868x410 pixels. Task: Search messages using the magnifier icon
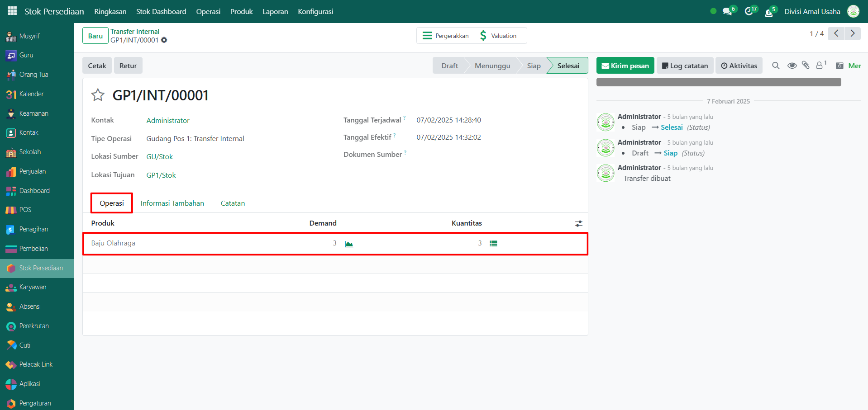pyautogui.click(x=776, y=66)
